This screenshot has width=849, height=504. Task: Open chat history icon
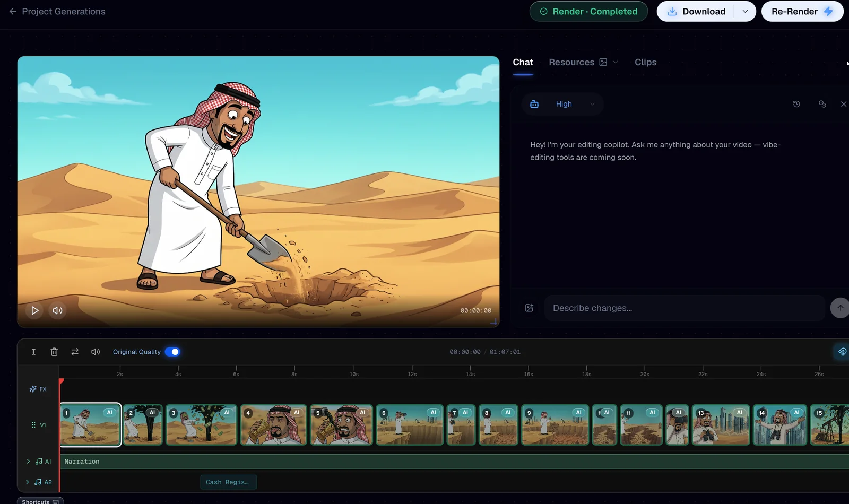point(796,105)
